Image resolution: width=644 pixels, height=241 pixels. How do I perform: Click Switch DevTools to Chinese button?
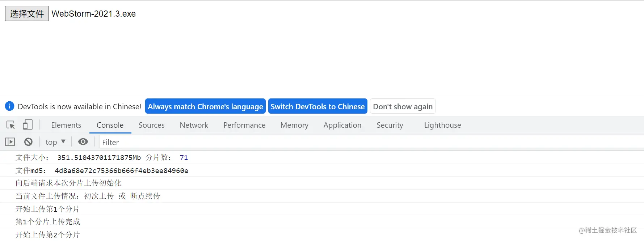318,106
